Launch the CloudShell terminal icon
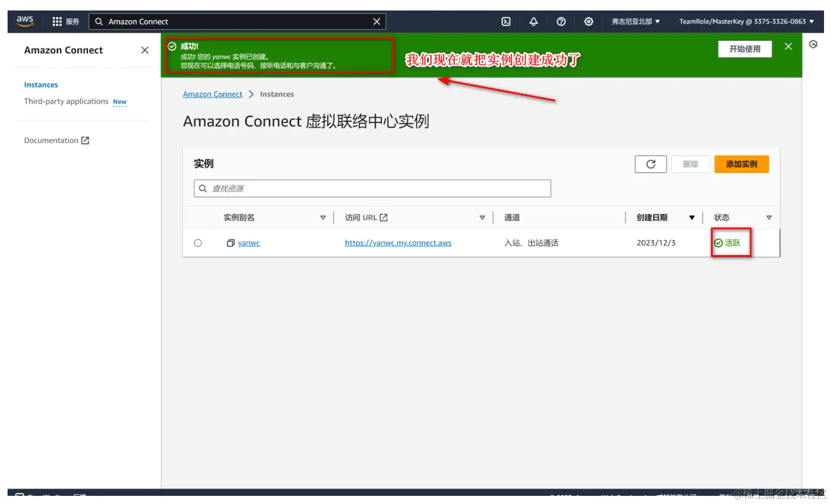 click(x=506, y=22)
